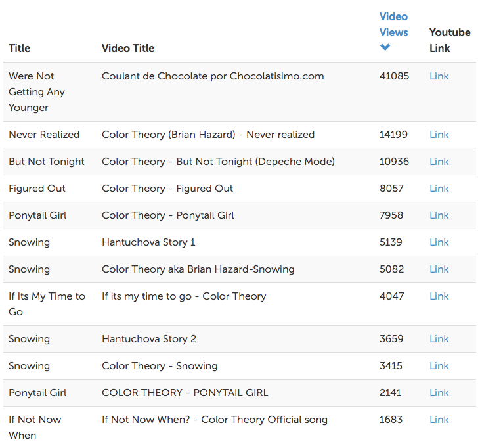Image resolution: width=480 pixels, height=448 pixels.
Task: Open link for the Never Realized video
Action: [x=439, y=135]
